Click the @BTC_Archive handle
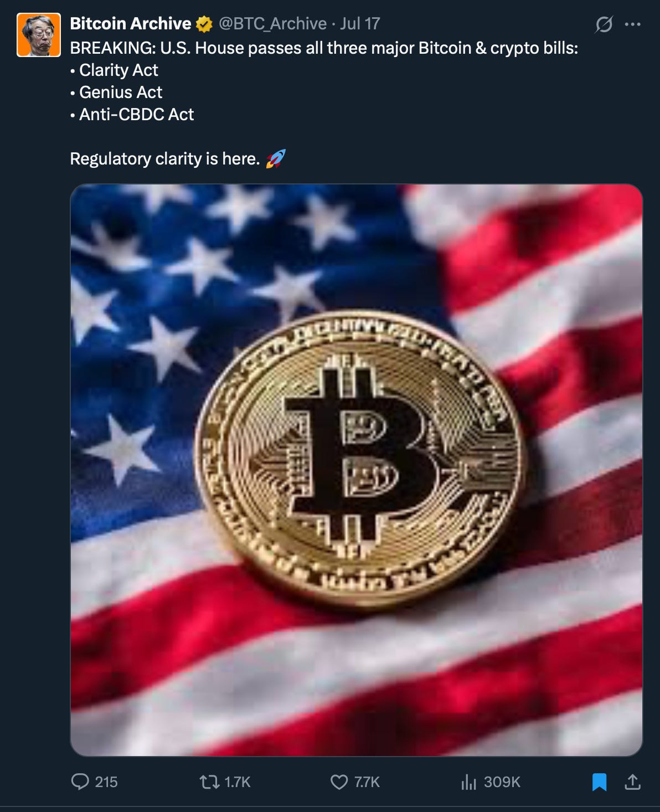The image size is (660, 812). click(272, 24)
